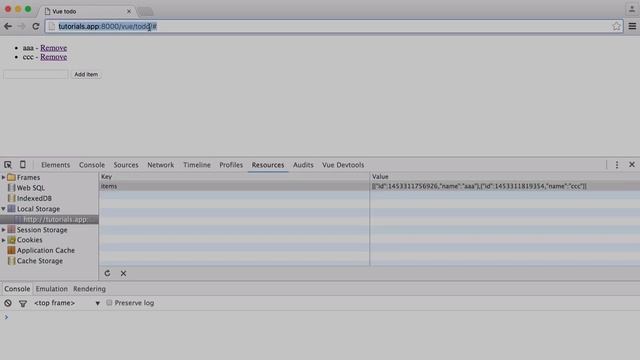This screenshot has height=360, width=640.
Task: Open the Timeline tab
Action: click(197, 165)
